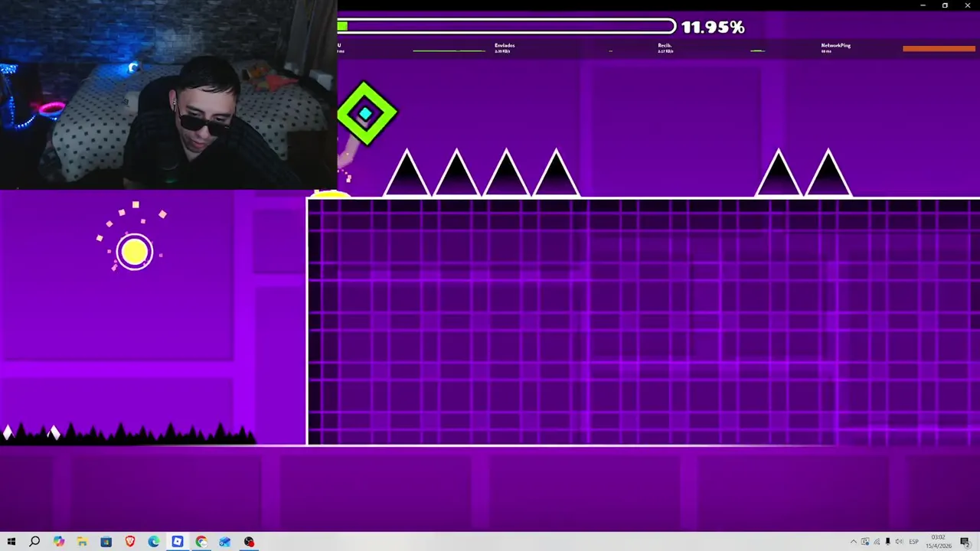Viewport: 980px width, 551px height.
Task: Switch to the Roblox taskbar app
Action: point(177,542)
